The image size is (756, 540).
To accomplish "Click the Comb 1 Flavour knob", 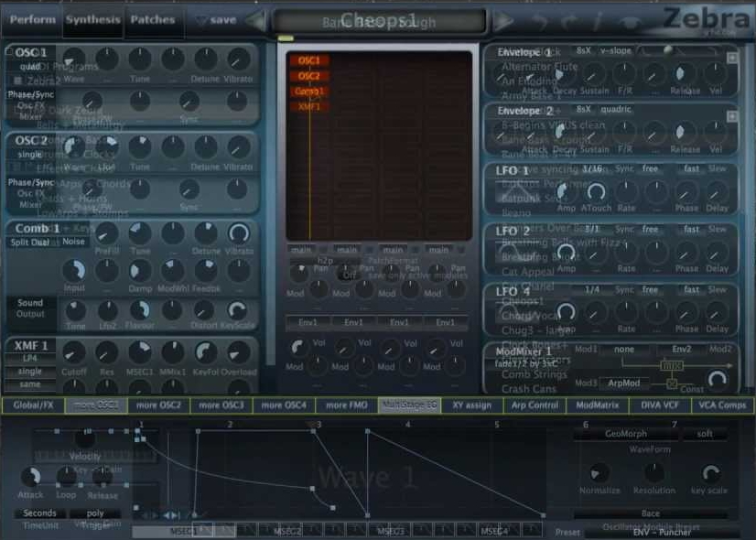I will point(140,310).
